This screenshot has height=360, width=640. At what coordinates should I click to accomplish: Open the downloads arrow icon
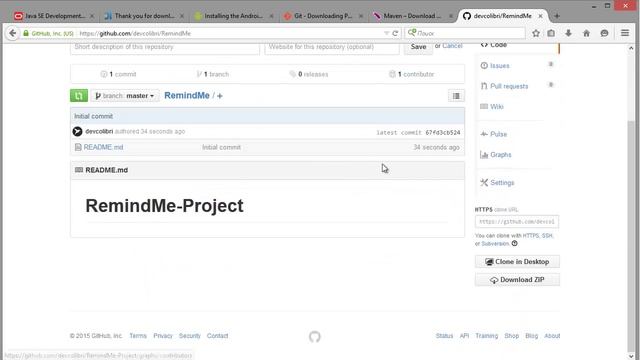[x=568, y=33]
